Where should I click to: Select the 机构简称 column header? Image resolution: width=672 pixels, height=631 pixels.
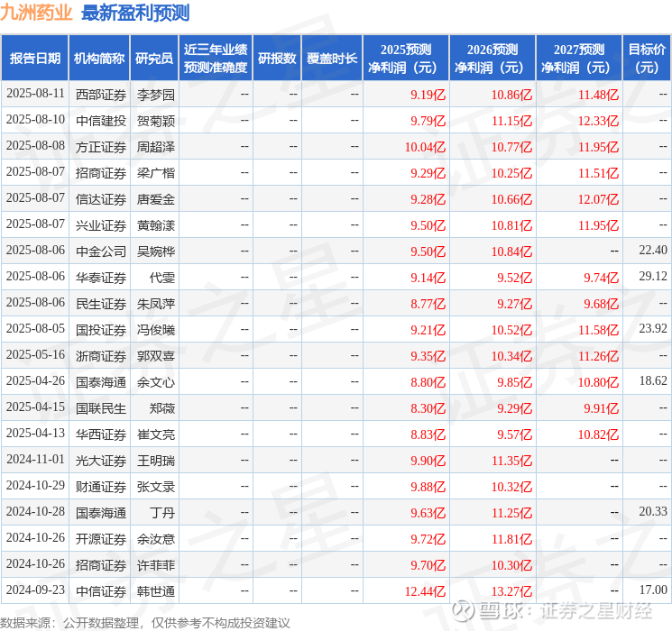[x=99, y=59]
